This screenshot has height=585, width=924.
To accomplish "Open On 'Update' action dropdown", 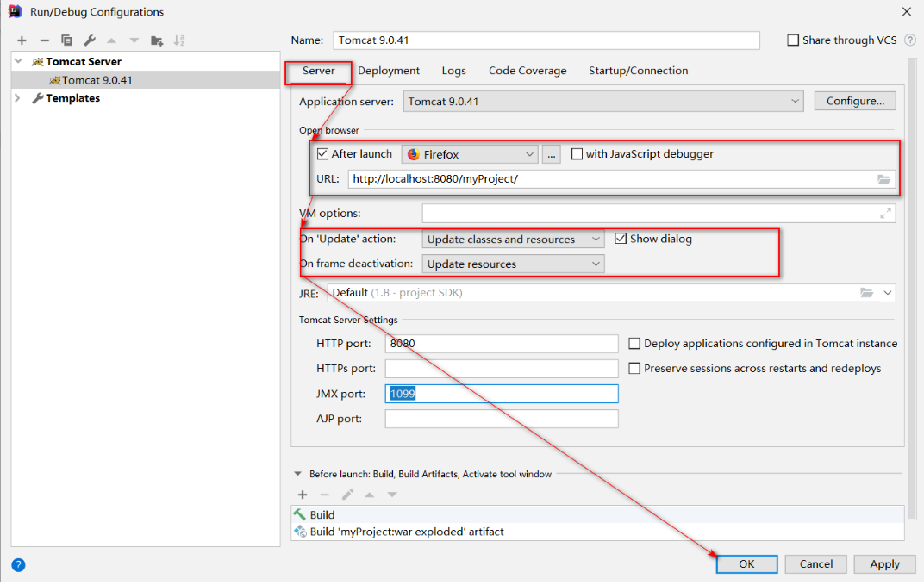I will pos(513,240).
